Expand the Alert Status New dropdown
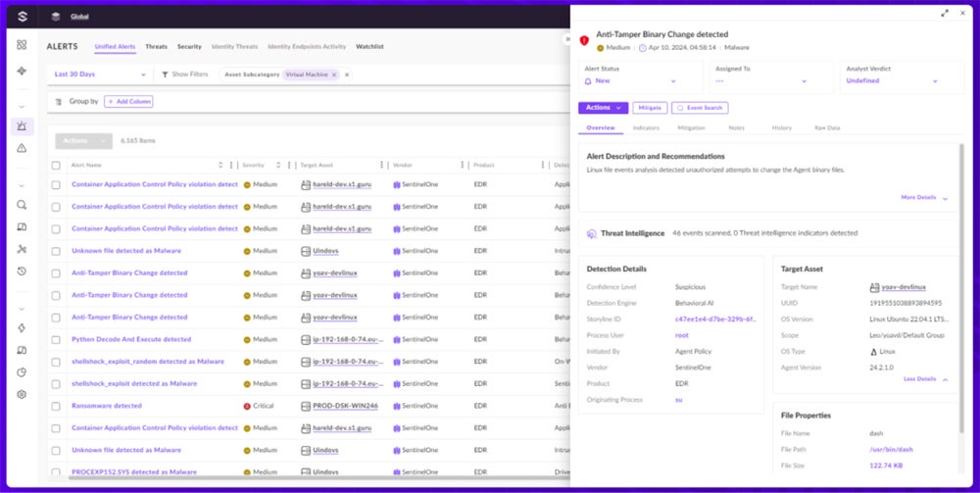This screenshot has width=980, height=493. click(x=639, y=81)
